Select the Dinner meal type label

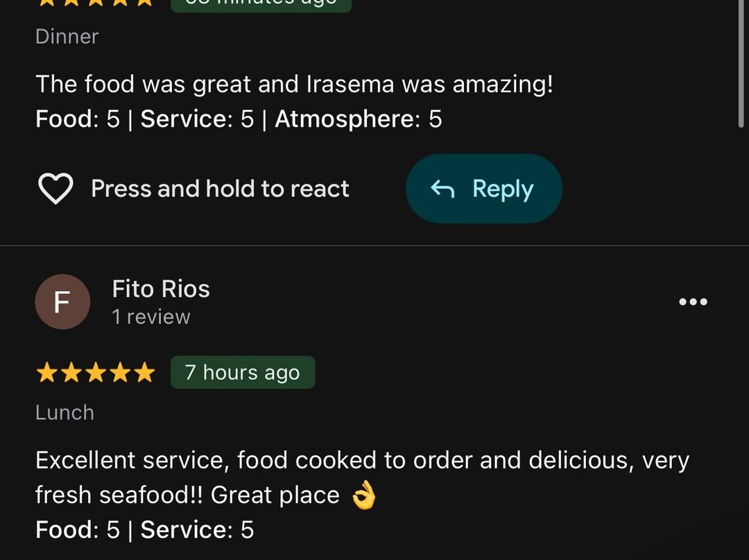pyautogui.click(x=67, y=36)
